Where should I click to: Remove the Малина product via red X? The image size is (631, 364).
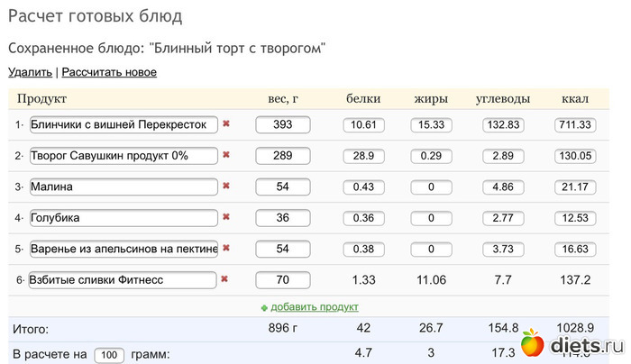[x=226, y=187]
